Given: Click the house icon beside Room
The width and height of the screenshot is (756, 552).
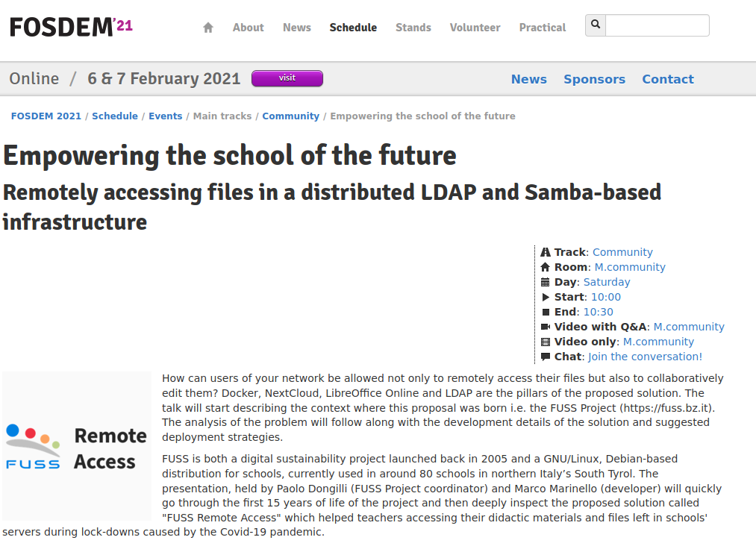Looking at the screenshot, I should (546, 267).
